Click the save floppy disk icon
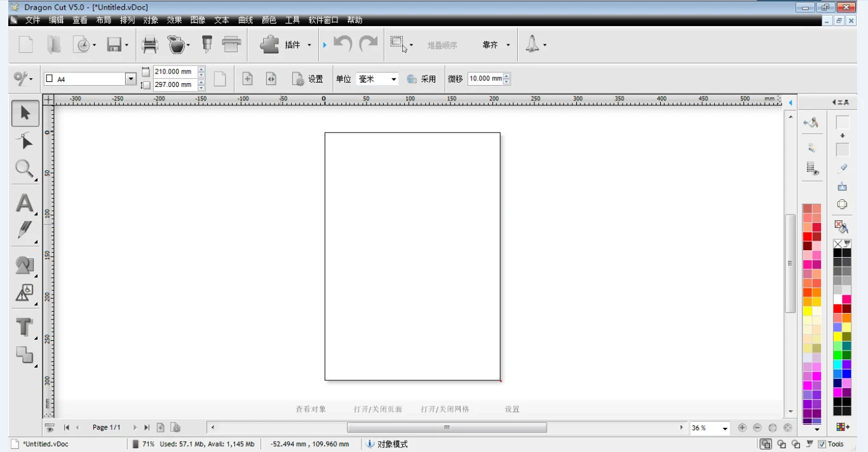The image size is (868, 452). 114,44
